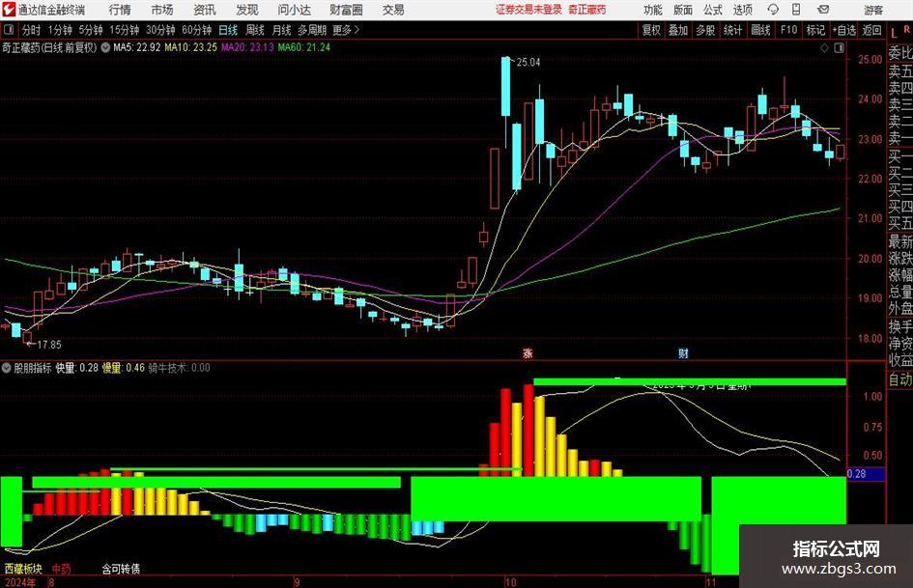Click the 中药 sector label
Viewport: 913px width, 588px height.
(x=61, y=569)
